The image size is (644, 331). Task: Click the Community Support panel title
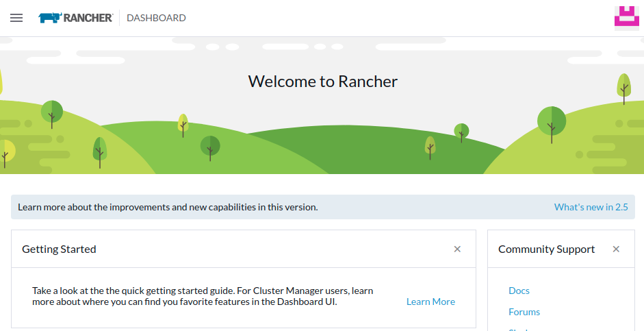[546, 249]
